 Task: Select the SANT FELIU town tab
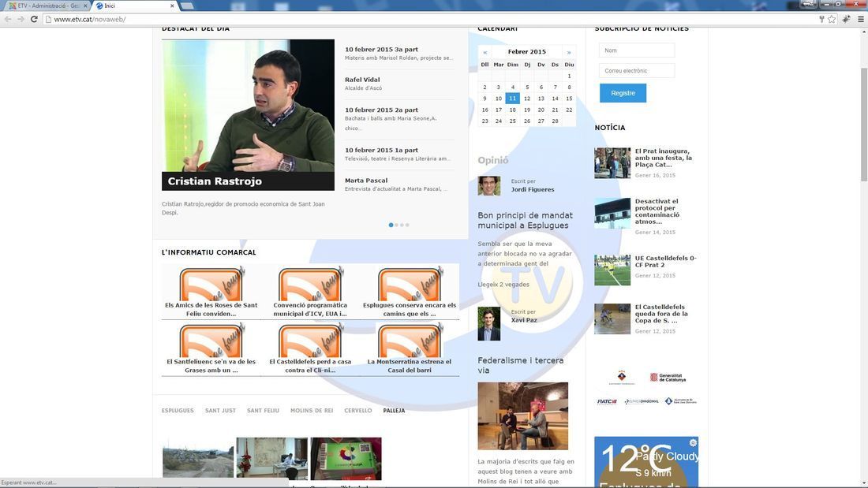pos(263,411)
